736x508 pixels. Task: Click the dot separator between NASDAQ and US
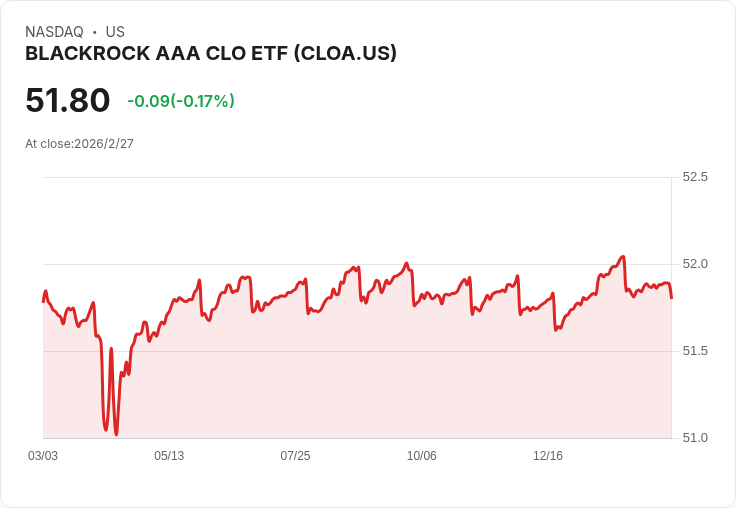click(x=94, y=32)
